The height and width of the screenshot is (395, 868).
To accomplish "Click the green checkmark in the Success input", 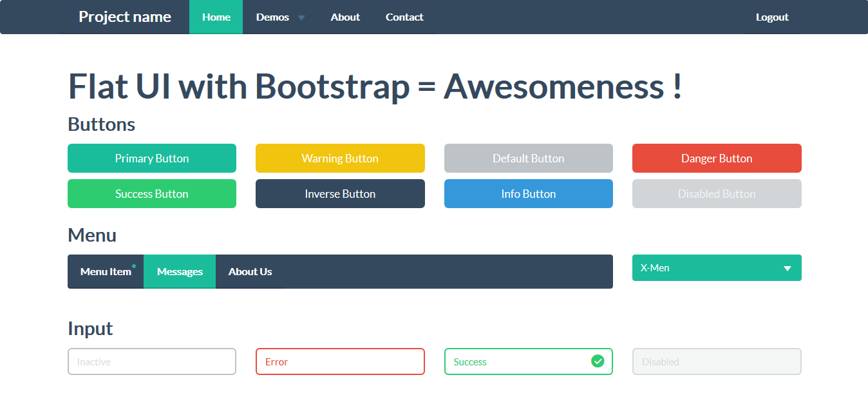I will coord(598,361).
